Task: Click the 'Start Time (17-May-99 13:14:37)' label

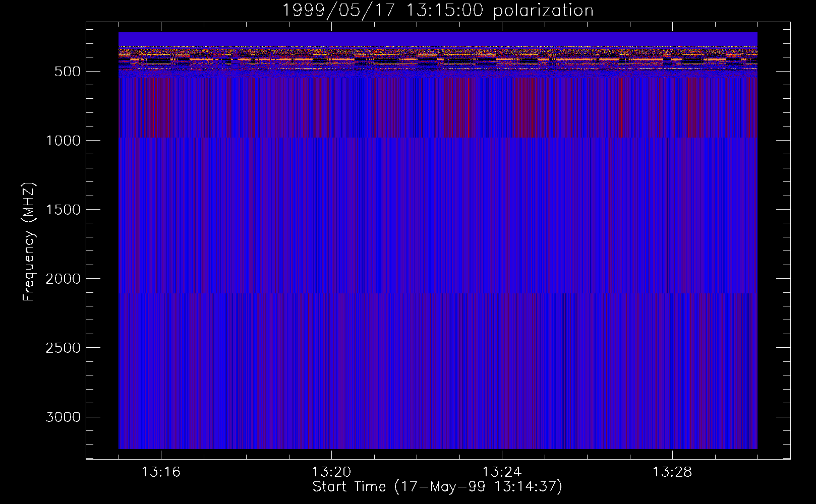Action: coord(437,487)
